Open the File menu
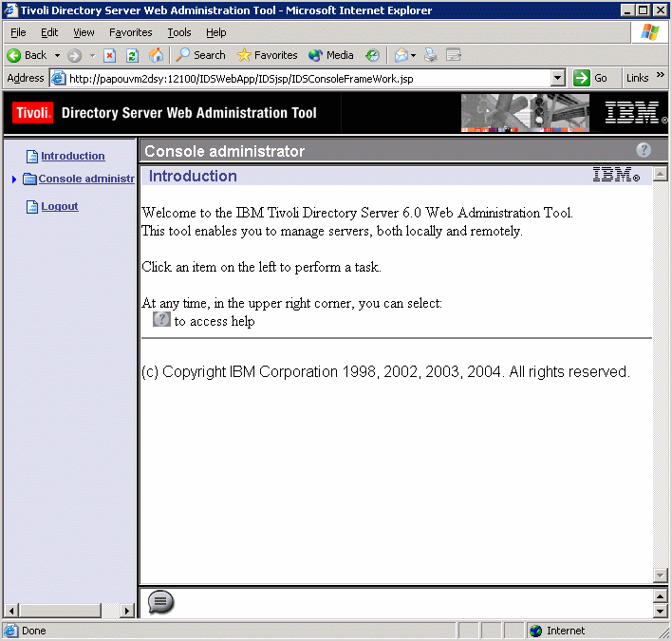 [18, 32]
